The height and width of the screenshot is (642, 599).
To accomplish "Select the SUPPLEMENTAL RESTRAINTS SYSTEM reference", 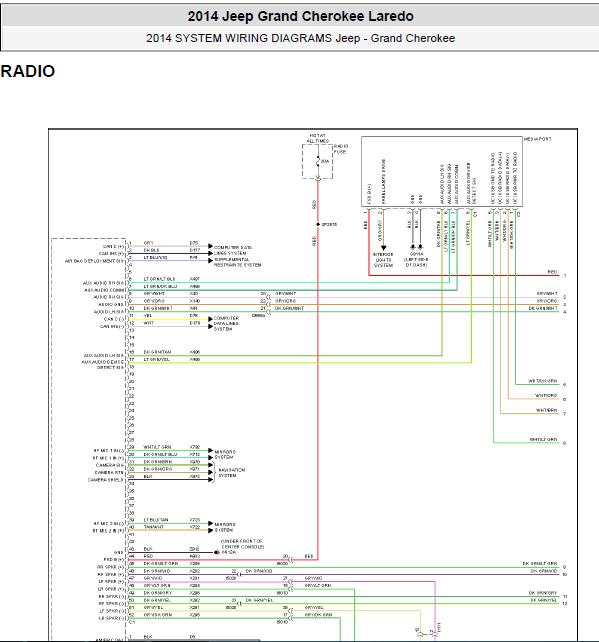I will 237,262.
